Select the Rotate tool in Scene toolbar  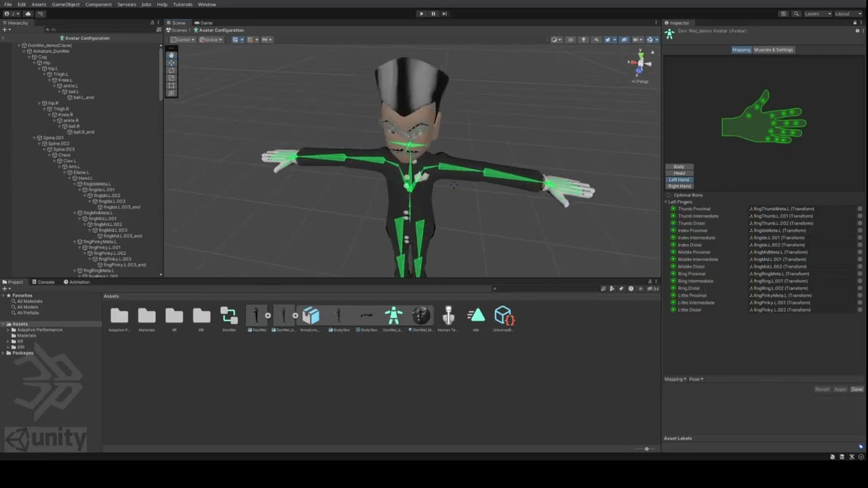pyautogui.click(x=171, y=70)
